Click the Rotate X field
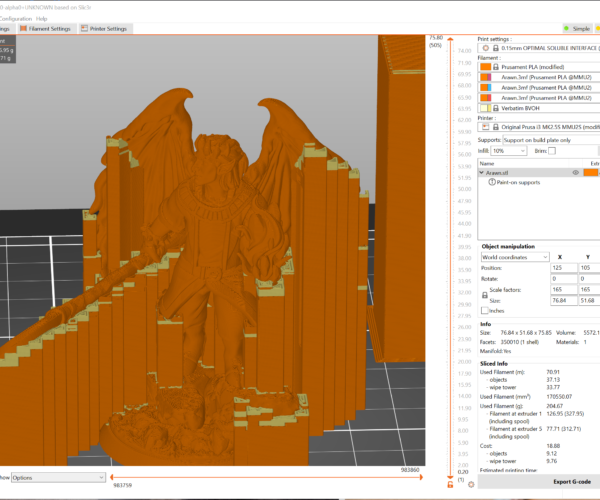The height and width of the screenshot is (500, 600). [564, 279]
